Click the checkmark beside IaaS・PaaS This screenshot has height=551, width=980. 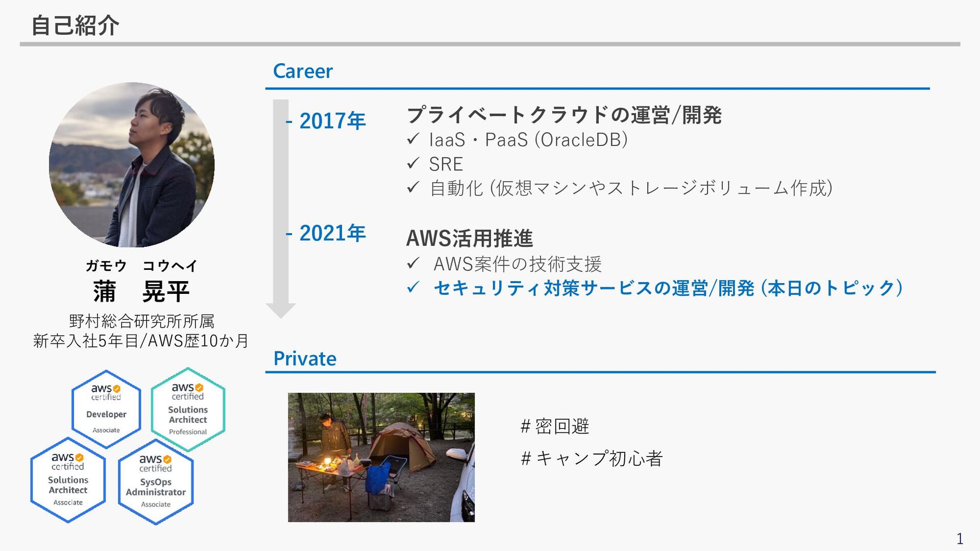(x=413, y=139)
